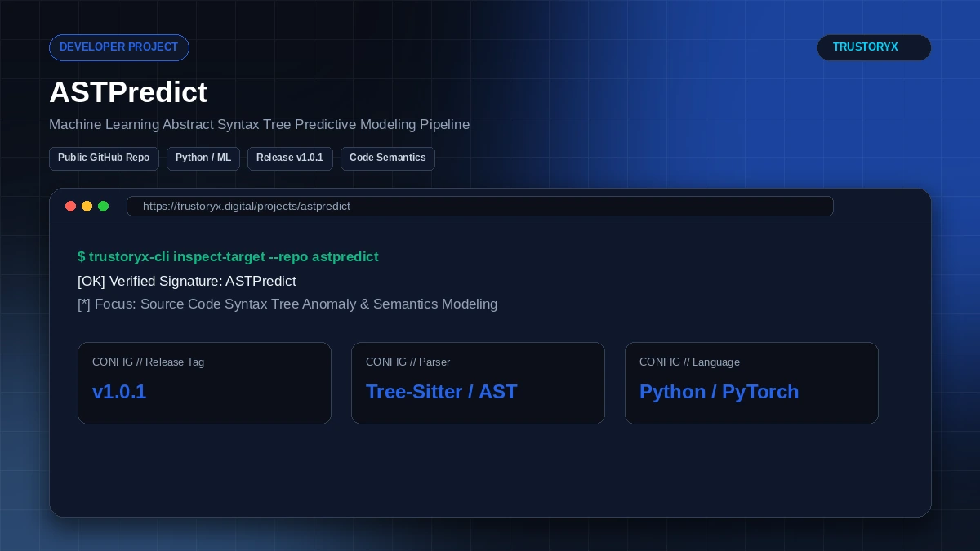Click the Public GitHub Repo tag
The height and width of the screenshot is (551, 980).
pyautogui.click(x=104, y=158)
